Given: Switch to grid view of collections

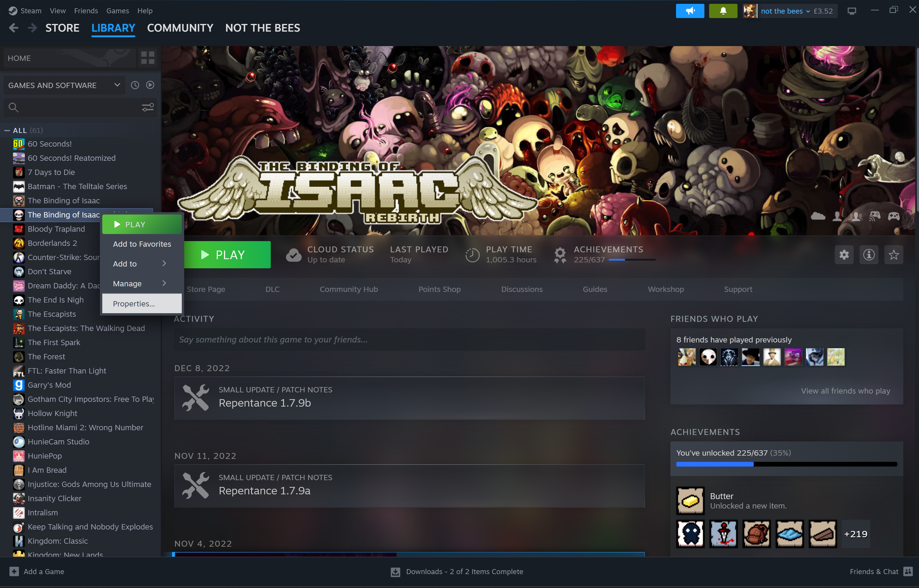Looking at the screenshot, I should click(148, 58).
